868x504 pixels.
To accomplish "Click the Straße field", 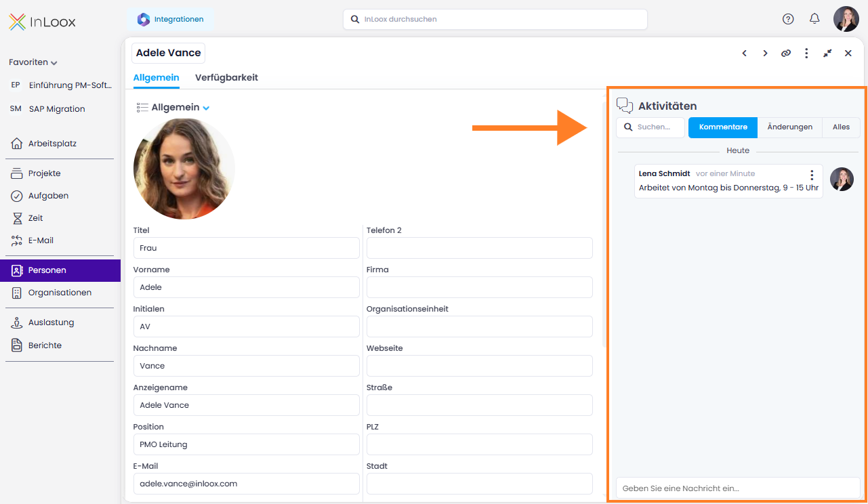I will tap(480, 405).
